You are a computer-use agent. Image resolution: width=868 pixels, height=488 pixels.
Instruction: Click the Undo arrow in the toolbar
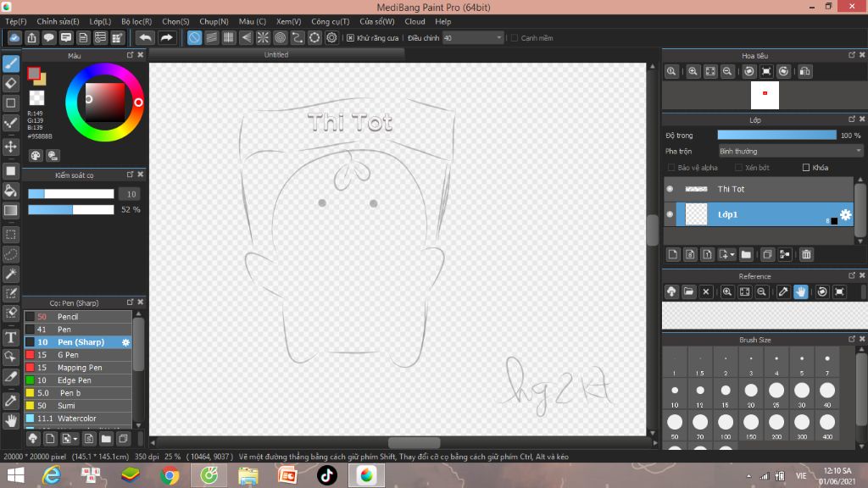click(x=145, y=37)
